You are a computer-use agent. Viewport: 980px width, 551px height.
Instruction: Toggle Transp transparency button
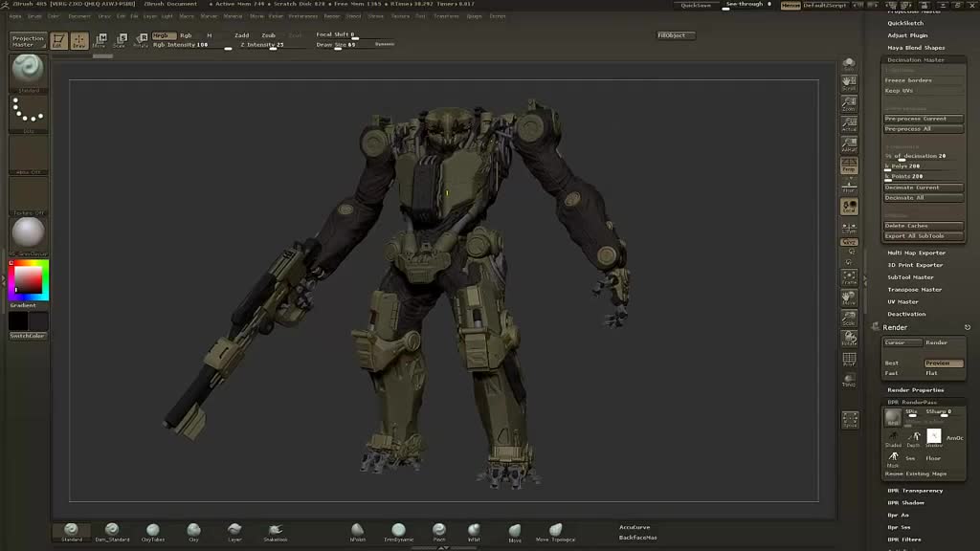click(x=849, y=380)
